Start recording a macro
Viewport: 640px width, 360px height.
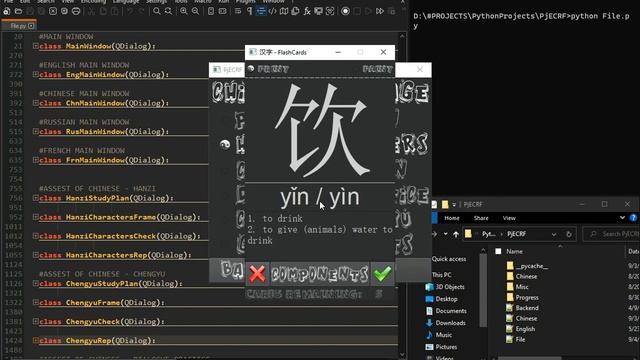pyautogui.click(x=345, y=11)
